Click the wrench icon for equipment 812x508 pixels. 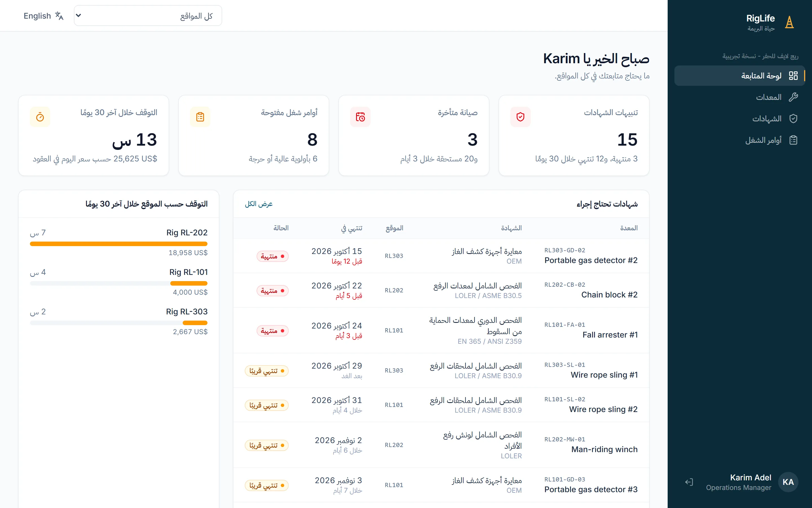coord(793,97)
